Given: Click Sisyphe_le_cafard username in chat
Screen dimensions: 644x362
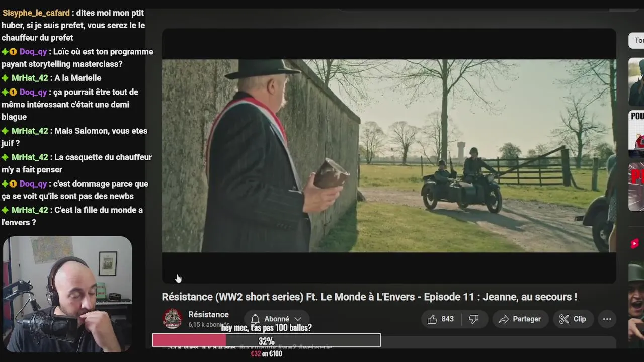Looking at the screenshot, I should (x=36, y=13).
